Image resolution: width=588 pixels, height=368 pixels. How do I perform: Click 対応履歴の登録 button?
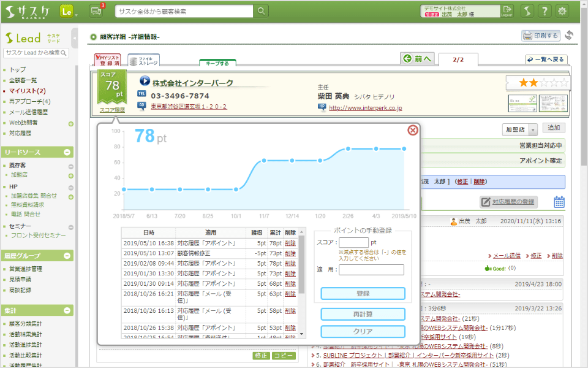pos(508,202)
